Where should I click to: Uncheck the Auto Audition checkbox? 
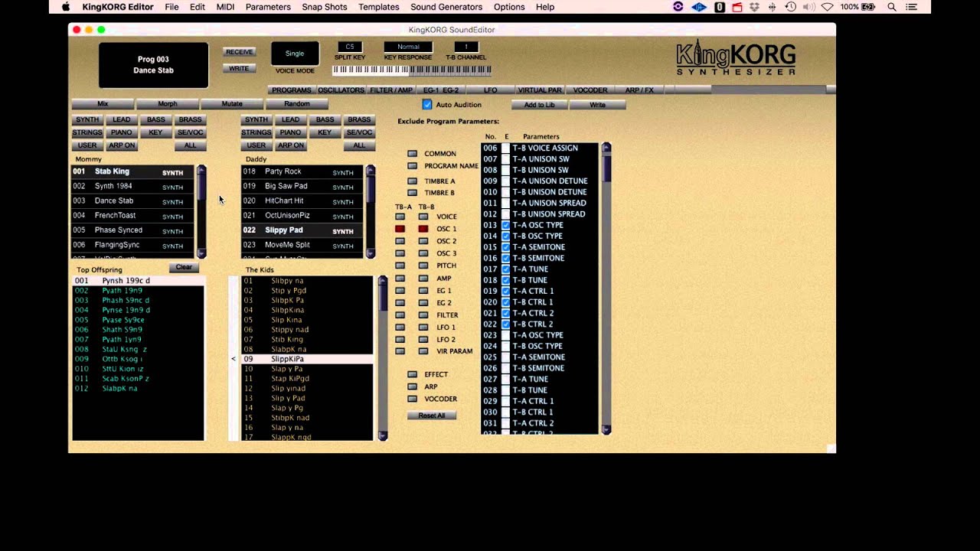tap(427, 104)
